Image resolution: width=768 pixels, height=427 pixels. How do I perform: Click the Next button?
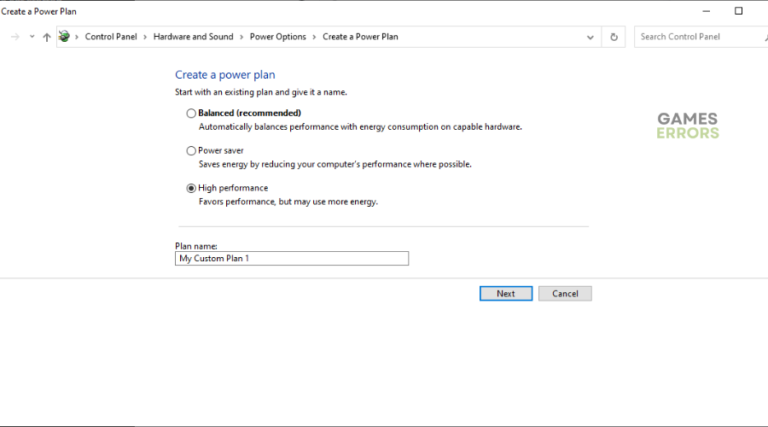505,293
